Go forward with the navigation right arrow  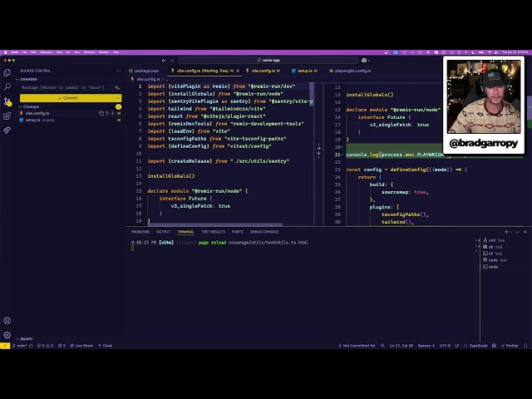pyautogui.click(x=172, y=61)
